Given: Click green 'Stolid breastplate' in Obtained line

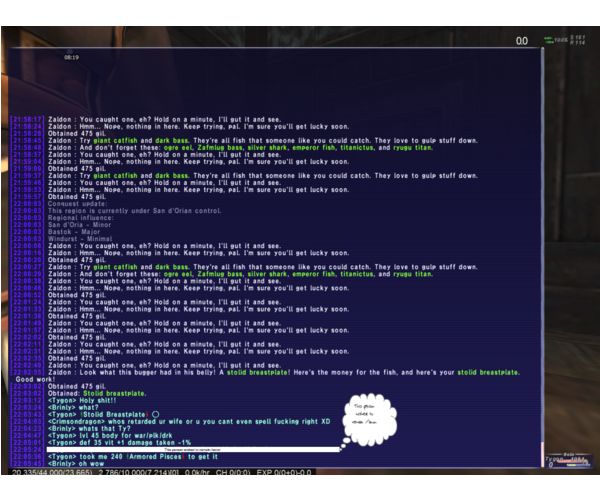Looking at the screenshot, I should (114, 393).
